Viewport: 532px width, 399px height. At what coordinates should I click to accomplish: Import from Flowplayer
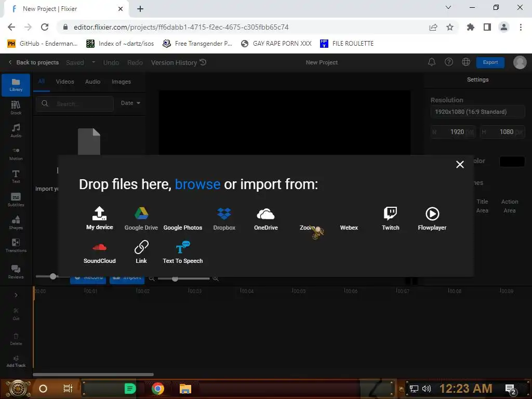point(432,219)
